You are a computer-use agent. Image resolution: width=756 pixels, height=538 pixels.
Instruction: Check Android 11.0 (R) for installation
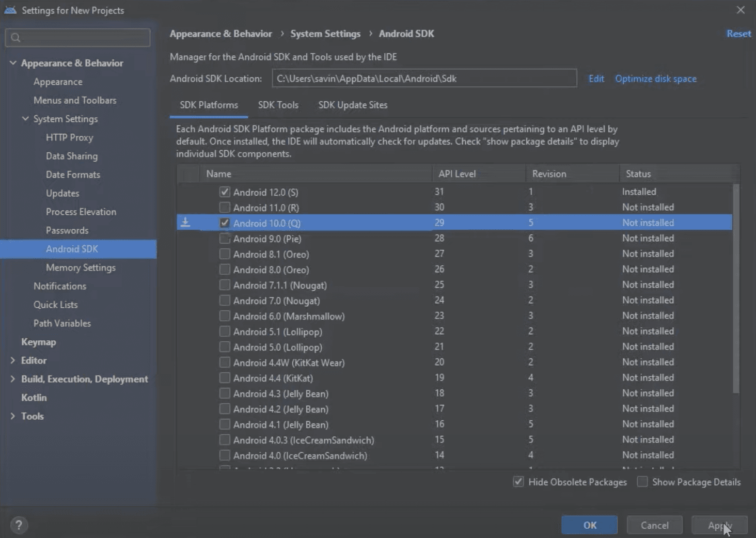(x=225, y=207)
